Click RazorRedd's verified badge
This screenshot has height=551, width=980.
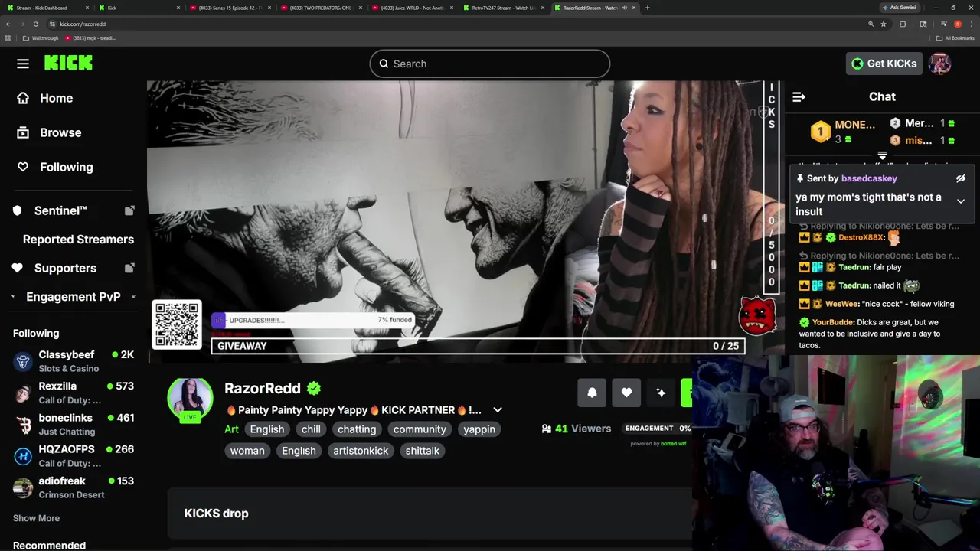tap(314, 388)
